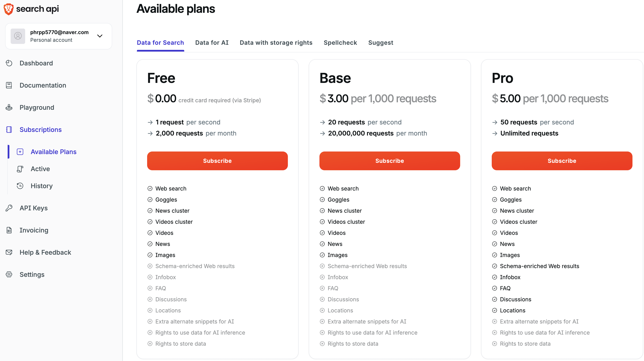The height and width of the screenshot is (361, 644).
Task: Click the History clock icon
Action: pos(20,186)
